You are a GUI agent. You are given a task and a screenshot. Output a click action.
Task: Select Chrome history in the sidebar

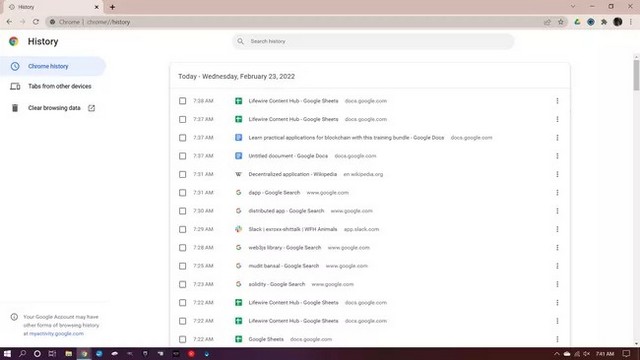53,66
